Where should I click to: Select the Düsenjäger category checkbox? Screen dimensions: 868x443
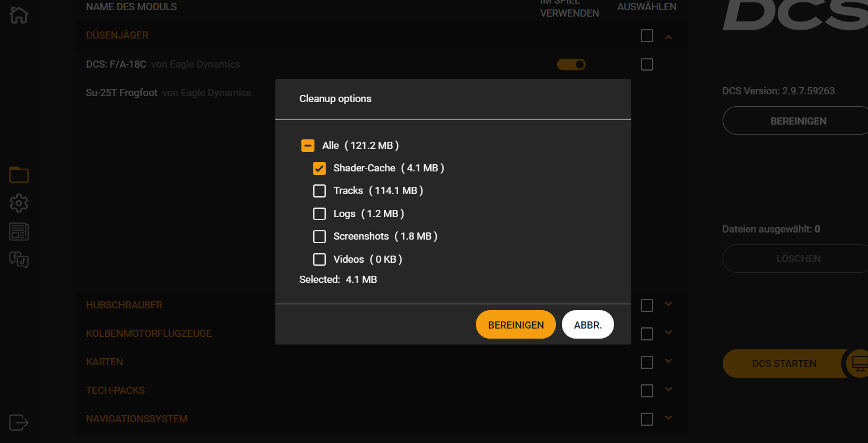click(x=647, y=36)
